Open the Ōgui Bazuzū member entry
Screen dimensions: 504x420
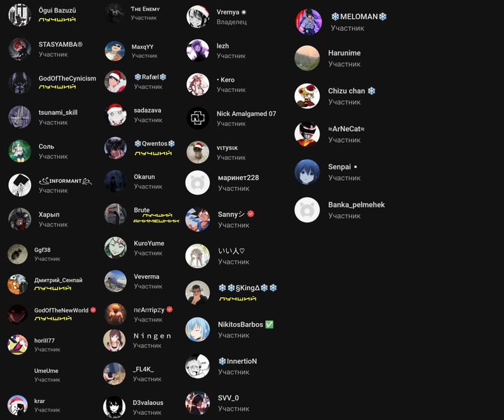tap(42, 14)
